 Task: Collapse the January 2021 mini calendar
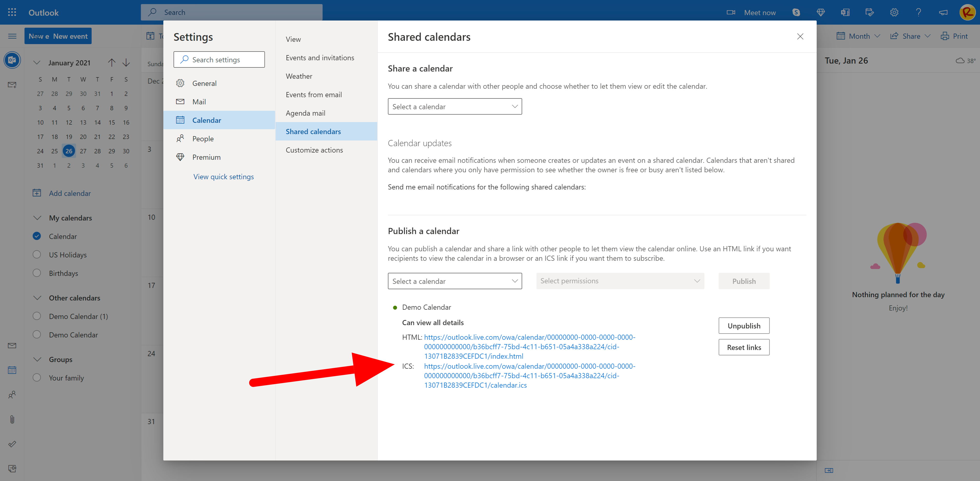coord(37,62)
